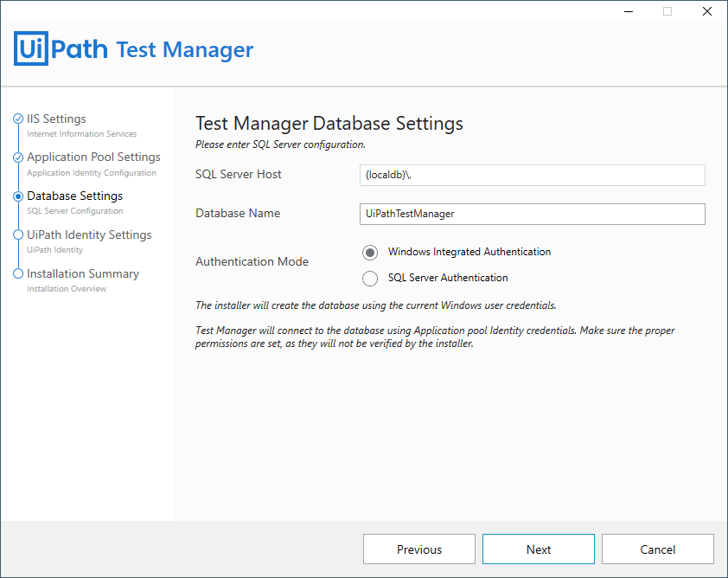The height and width of the screenshot is (578, 728).
Task: Click the Installation Summary step circle
Action: (18, 274)
